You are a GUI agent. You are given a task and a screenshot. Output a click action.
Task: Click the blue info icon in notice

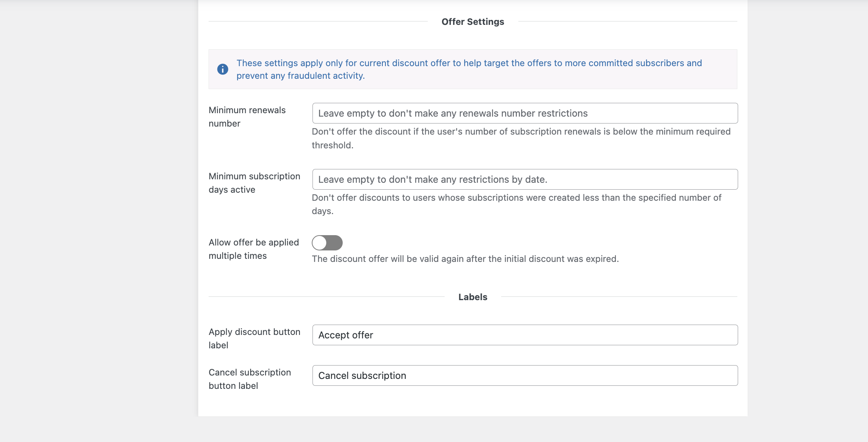[223, 69]
